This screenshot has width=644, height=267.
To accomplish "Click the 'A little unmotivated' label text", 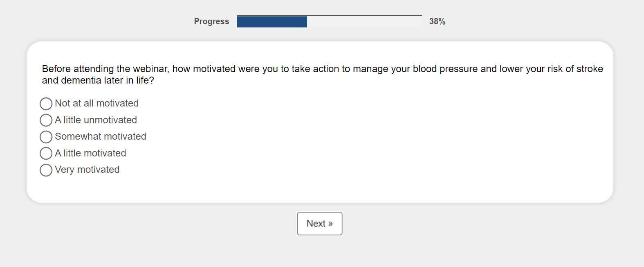I will pos(96,120).
